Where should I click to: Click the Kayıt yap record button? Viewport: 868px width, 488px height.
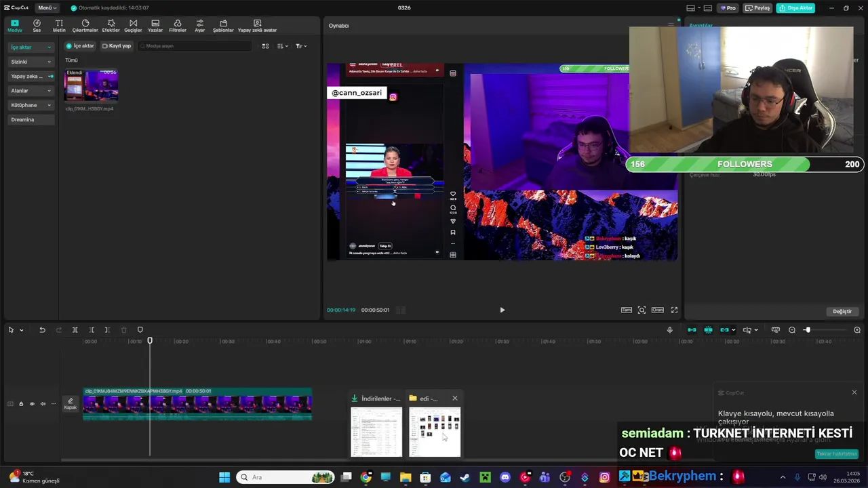pyautogui.click(x=117, y=46)
